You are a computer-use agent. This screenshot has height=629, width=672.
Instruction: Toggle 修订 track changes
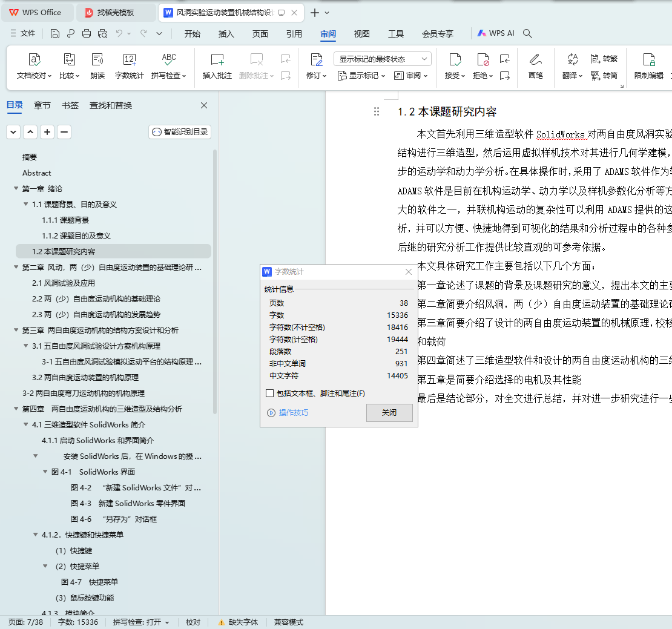(x=316, y=67)
